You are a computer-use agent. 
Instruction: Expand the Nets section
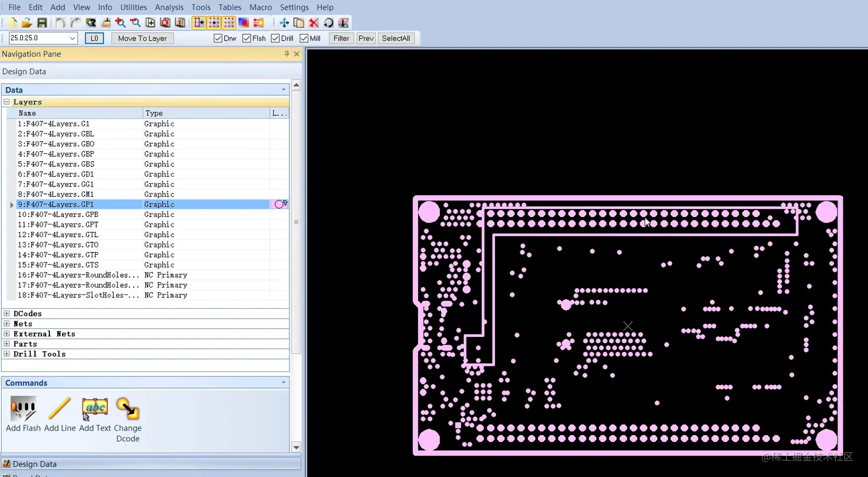pos(7,324)
